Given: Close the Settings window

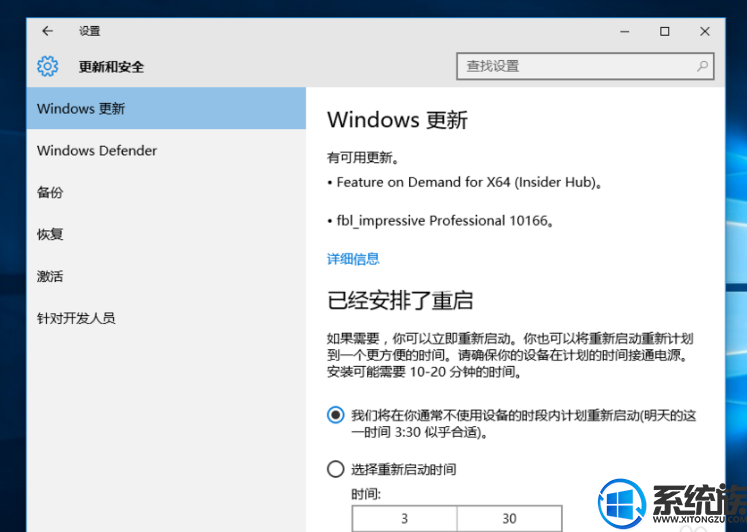Looking at the screenshot, I should (705, 31).
